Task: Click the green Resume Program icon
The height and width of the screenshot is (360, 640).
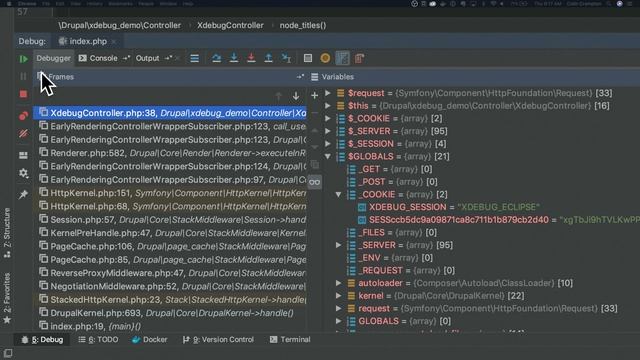Action: (23, 59)
